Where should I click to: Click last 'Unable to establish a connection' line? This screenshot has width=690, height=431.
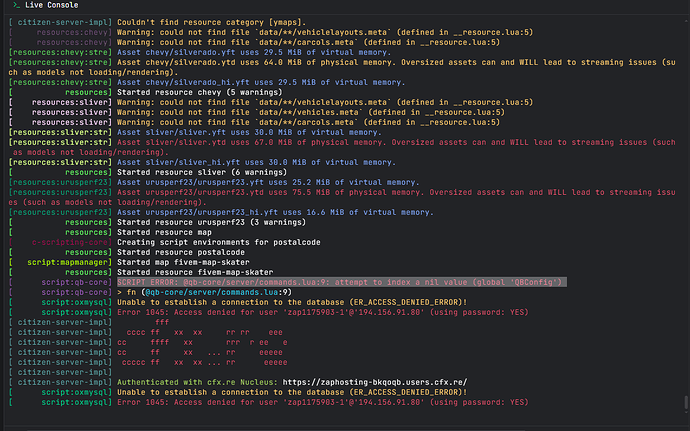click(292, 392)
